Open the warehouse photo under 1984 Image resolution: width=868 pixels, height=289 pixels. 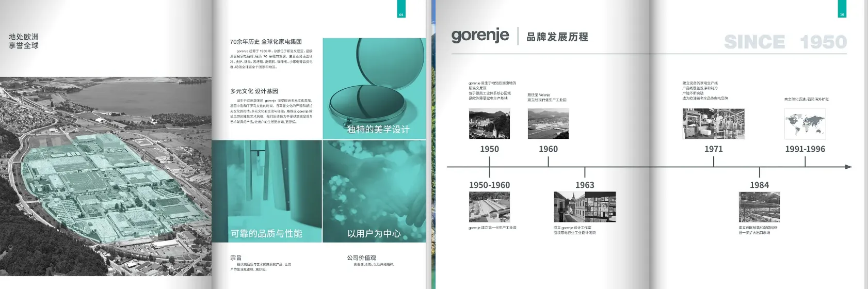tap(759, 207)
